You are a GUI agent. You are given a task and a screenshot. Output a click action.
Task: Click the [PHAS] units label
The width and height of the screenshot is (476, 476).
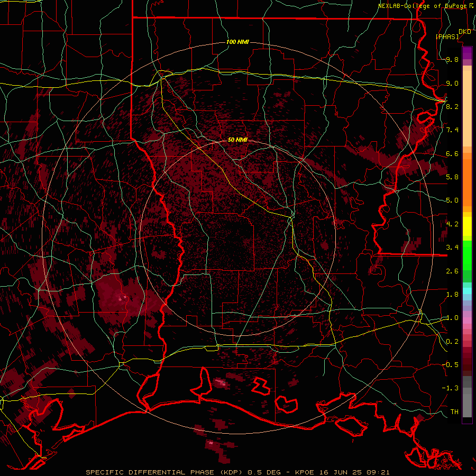pyautogui.click(x=447, y=36)
